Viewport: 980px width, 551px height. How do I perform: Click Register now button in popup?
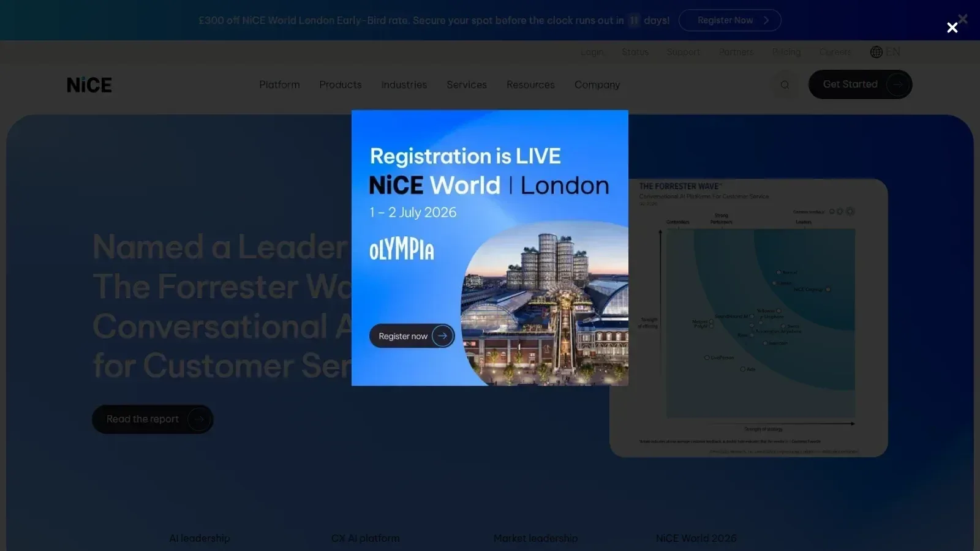(x=412, y=336)
